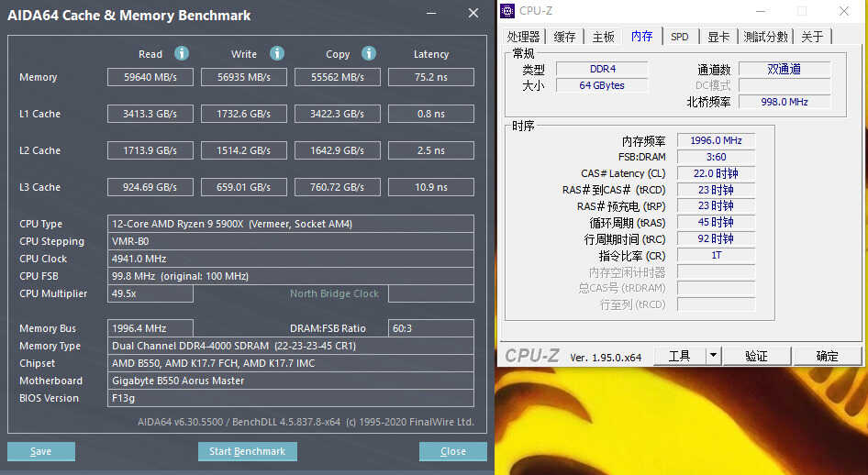This screenshot has height=475, width=868.
Task: Click the 工具 button in CPU-Z
Action: click(x=679, y=356)
